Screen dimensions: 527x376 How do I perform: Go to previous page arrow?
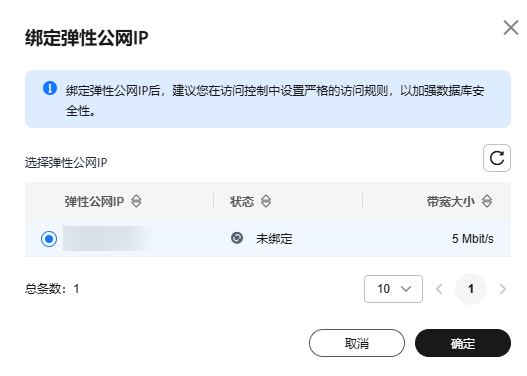439,289
